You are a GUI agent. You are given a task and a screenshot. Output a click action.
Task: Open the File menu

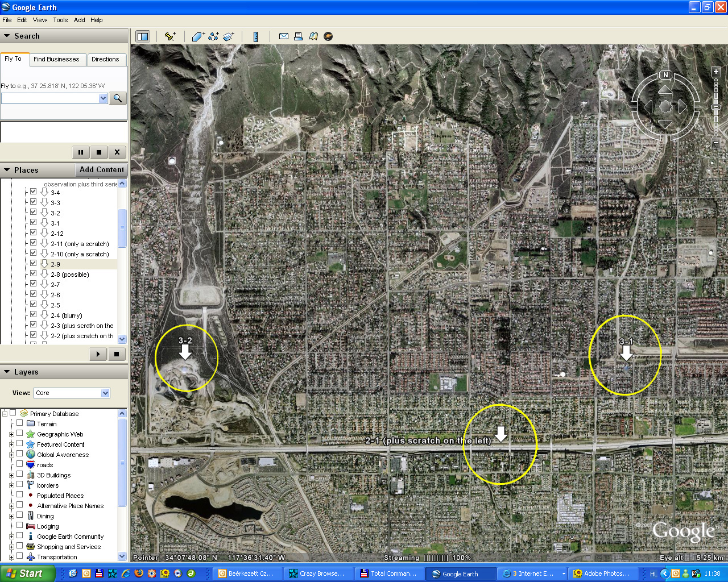7,20
